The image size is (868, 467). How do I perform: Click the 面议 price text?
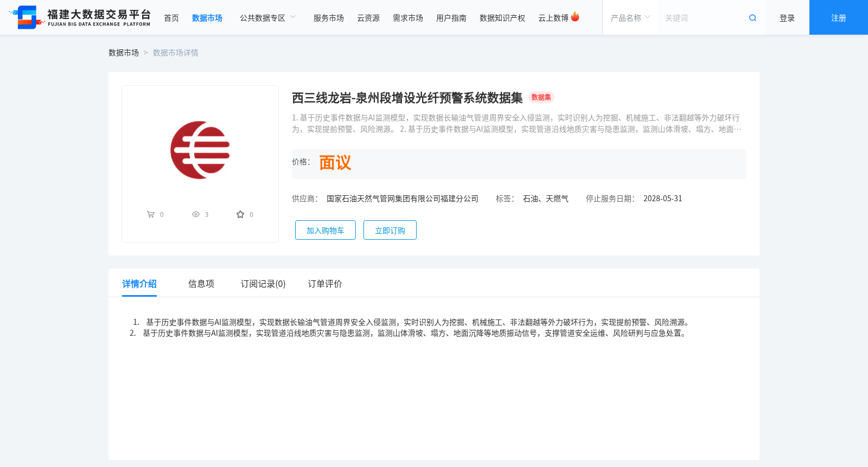coord(335,163)
